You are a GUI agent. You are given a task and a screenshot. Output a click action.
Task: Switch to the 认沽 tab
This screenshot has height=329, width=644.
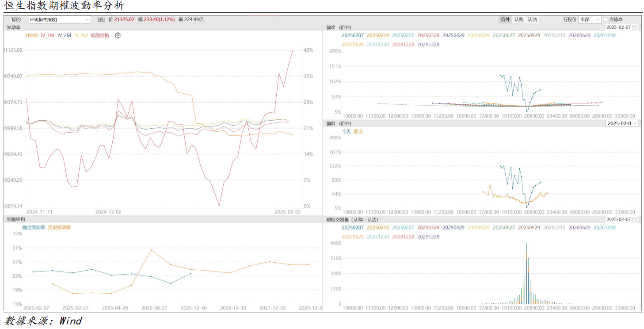click(532, 19)
